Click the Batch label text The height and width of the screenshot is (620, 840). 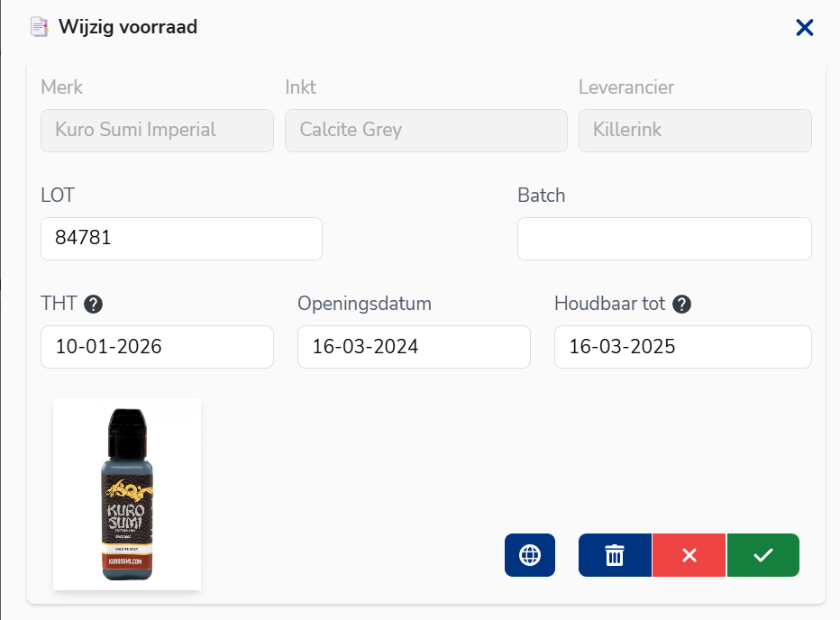(x=541, y=196)
